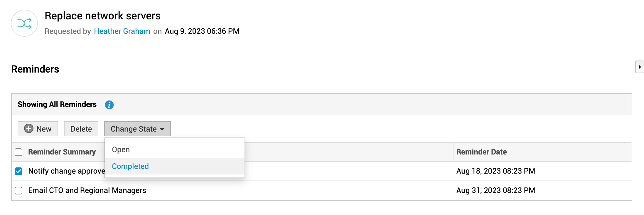Click the Aug 18, 2023 reminder date

495,171
